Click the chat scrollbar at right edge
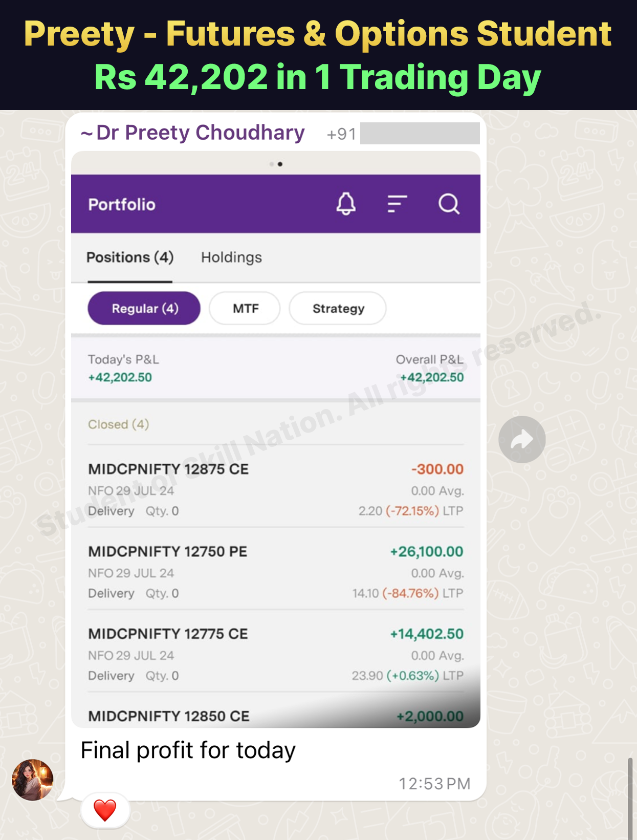637x840 pixels. coord(630,798)
